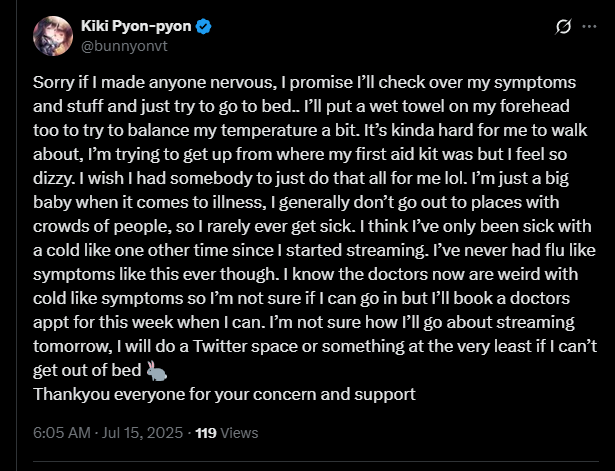
Task: Open Kiki Pyon-pyon's profile picture
Action: pos(52,35)
